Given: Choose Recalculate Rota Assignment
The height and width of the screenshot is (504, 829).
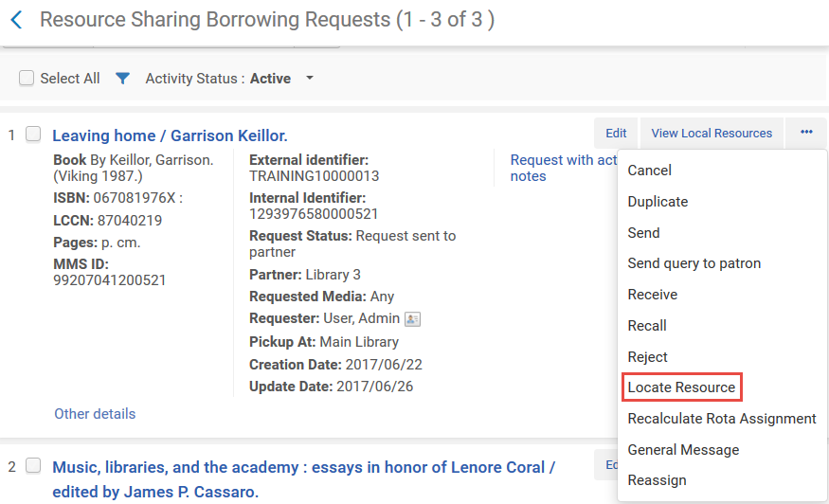Looking at the screenshot, I should coord(722,419).
